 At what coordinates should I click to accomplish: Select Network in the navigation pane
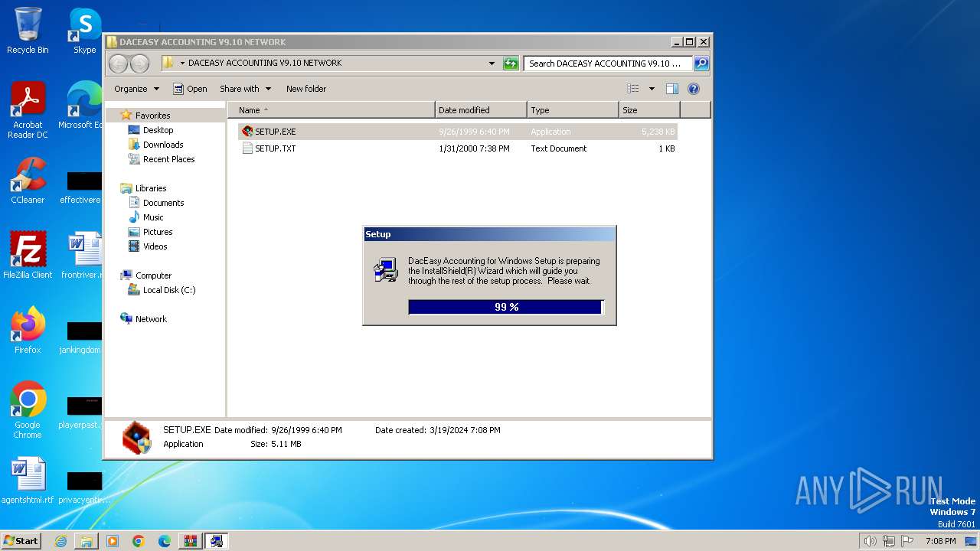click(151, 319)
